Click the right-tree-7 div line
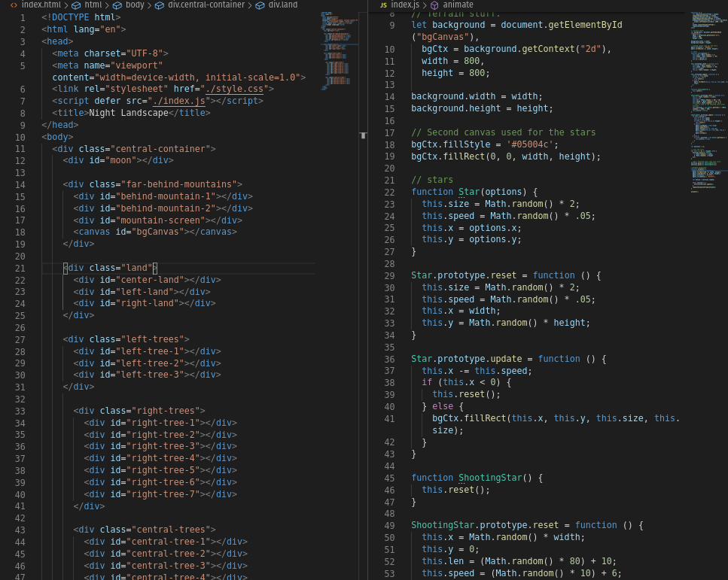The image size is (728, 580). (160, 494)
